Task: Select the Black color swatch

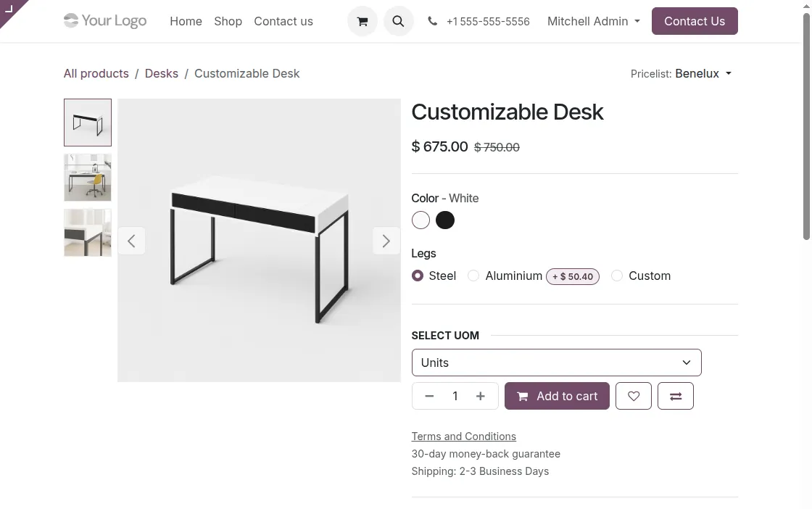Action: [444, 220]
